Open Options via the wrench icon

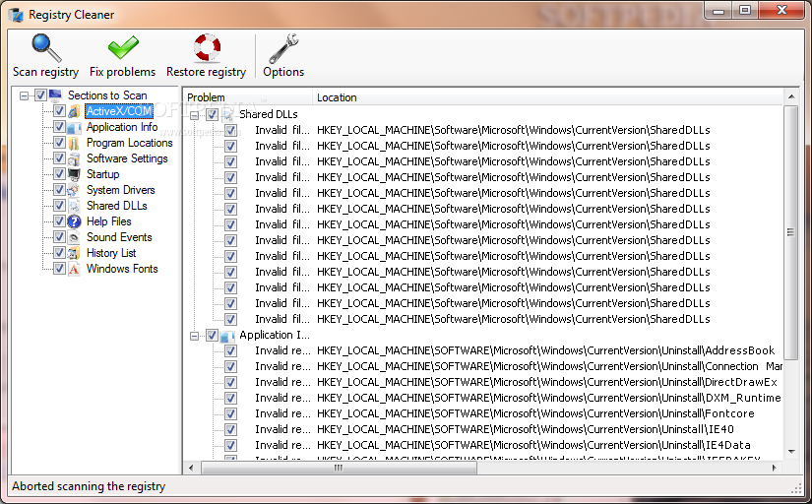pyautogui.click(x=283, y=48)
